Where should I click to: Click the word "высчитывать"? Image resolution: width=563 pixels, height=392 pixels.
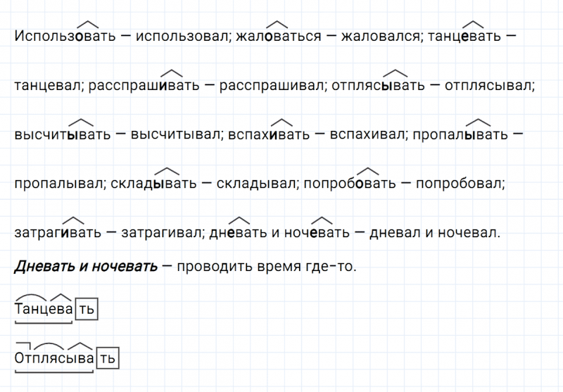click(x=62, y=135)
